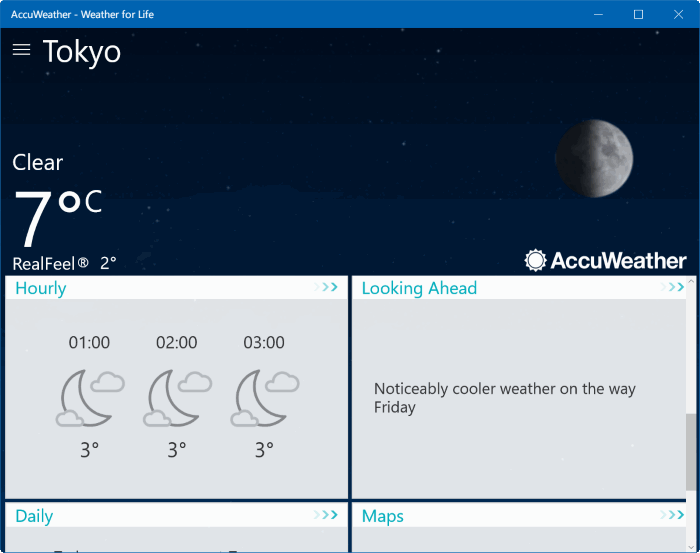Click the scrollbar up arrow
700x553 pixels.
(691, 281)
